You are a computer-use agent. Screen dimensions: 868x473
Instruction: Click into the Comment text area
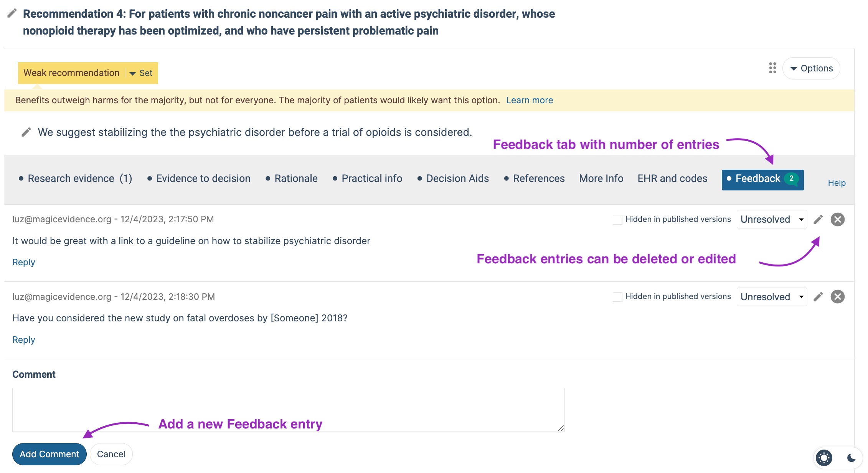pos(289,410)
